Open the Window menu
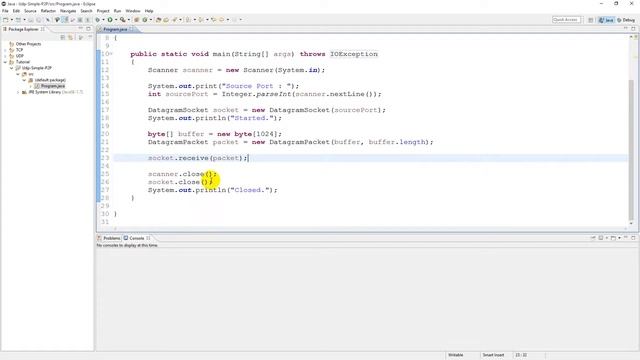 133,11
